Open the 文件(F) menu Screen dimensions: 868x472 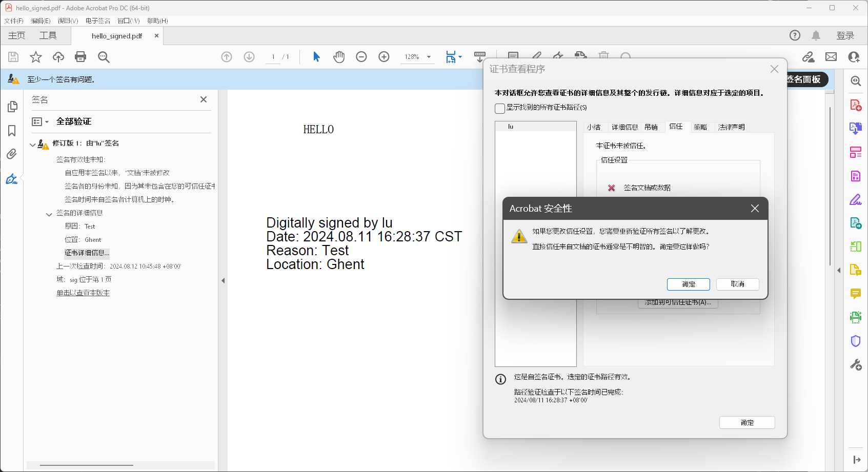[x=14, y=20]
